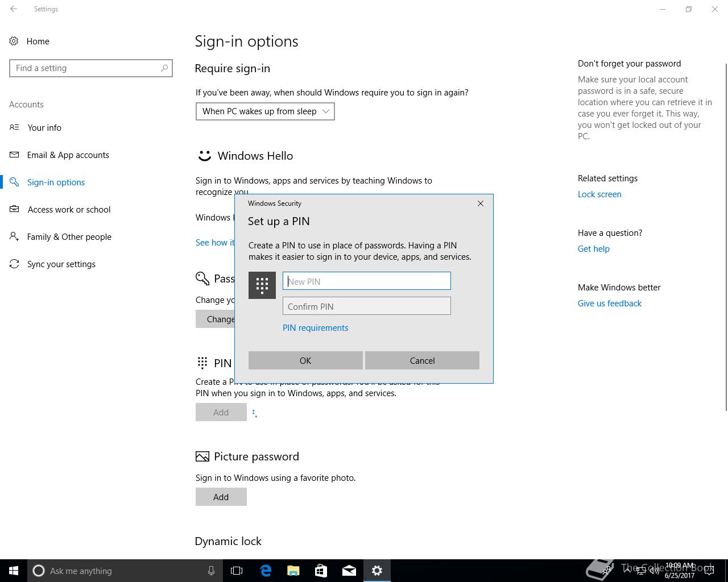Image resolution: width=728 pixels, height=582 pixels.
Task: Cancel the Set up a PIN dialog
Action: [422, 360]
